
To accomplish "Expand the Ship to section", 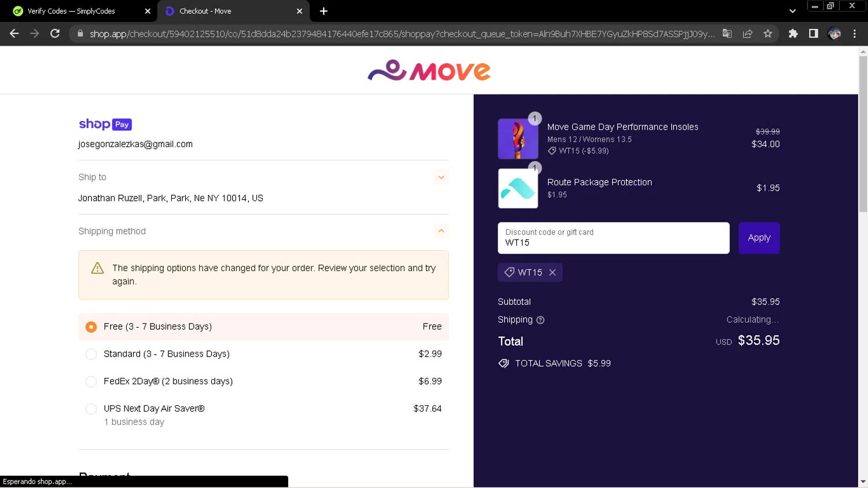I will point(441,177).
